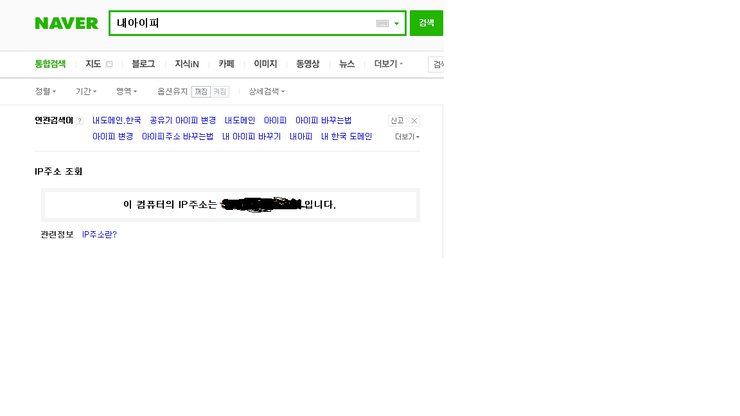Viewport: 740px width, 416px height.
Task: Switch to the 이미지 tab
Action: 265,64
